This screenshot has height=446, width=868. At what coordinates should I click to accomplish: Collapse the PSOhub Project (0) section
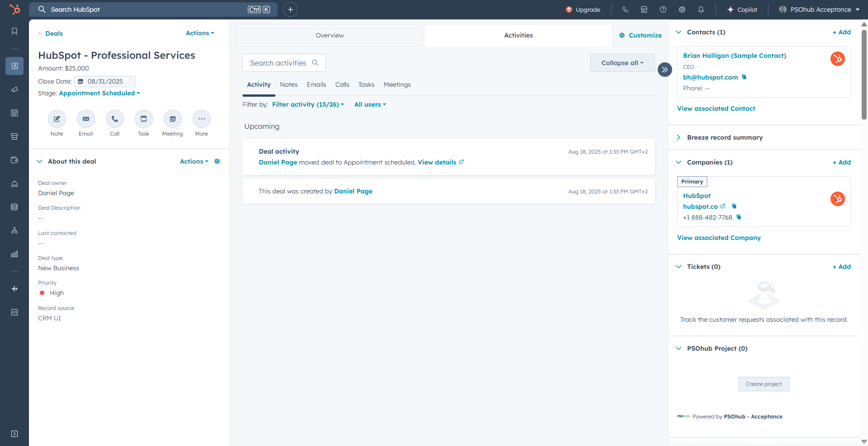click(x=678, y=348)
